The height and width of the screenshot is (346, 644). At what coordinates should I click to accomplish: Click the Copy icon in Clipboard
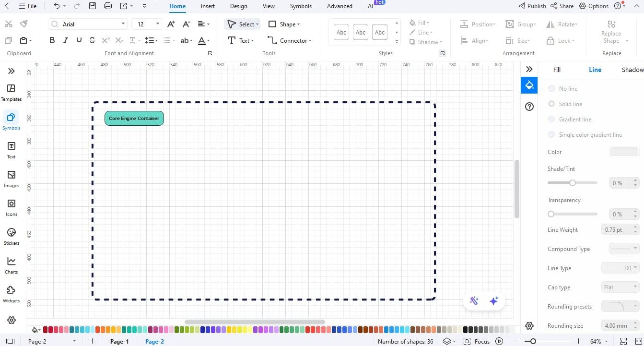pyautogui.click(x=8, y=41)
